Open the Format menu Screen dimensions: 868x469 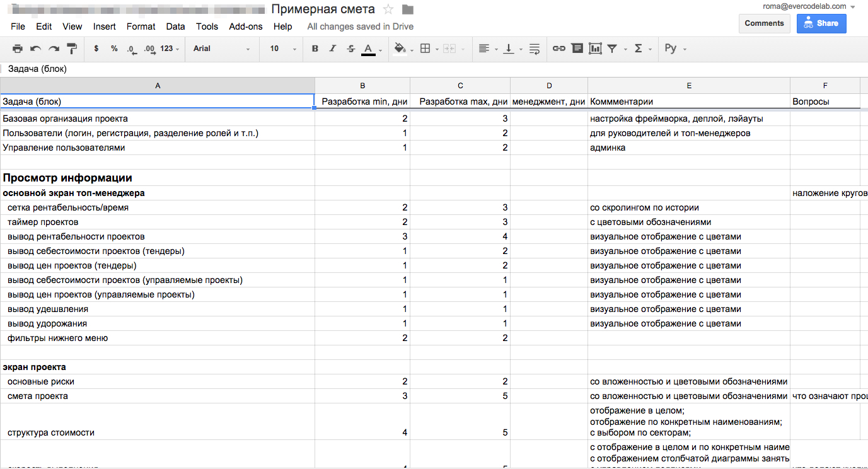(x=141, y=26)
